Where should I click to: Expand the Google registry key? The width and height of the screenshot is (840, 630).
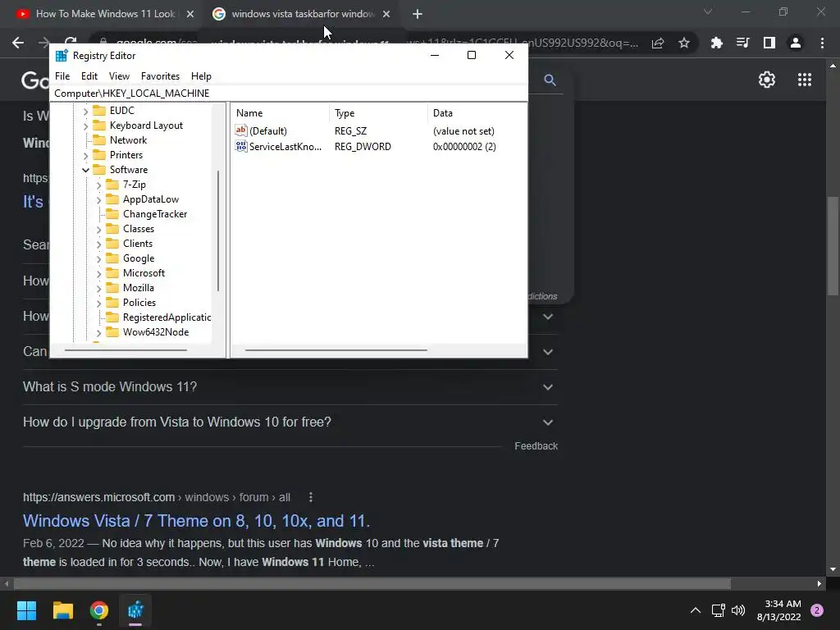click(x=98, y=258)
